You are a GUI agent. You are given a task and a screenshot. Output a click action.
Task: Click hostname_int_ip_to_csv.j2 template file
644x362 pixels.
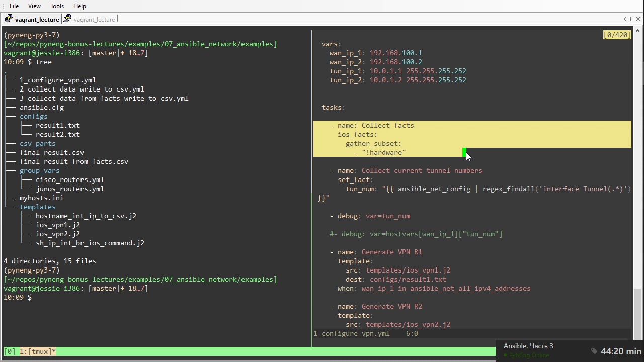click(x=86, y=216)
